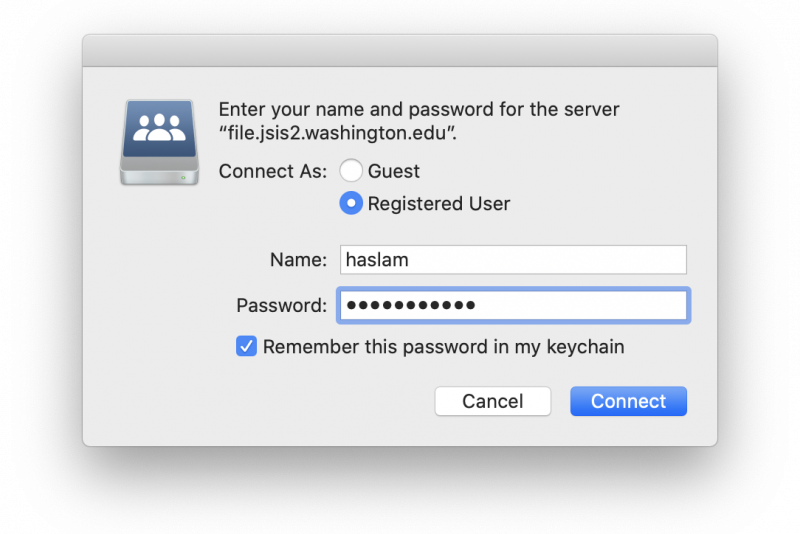Click the "Remember this password in my keychain" text
This screenshot has width=800, height=534.
(443, 347)
